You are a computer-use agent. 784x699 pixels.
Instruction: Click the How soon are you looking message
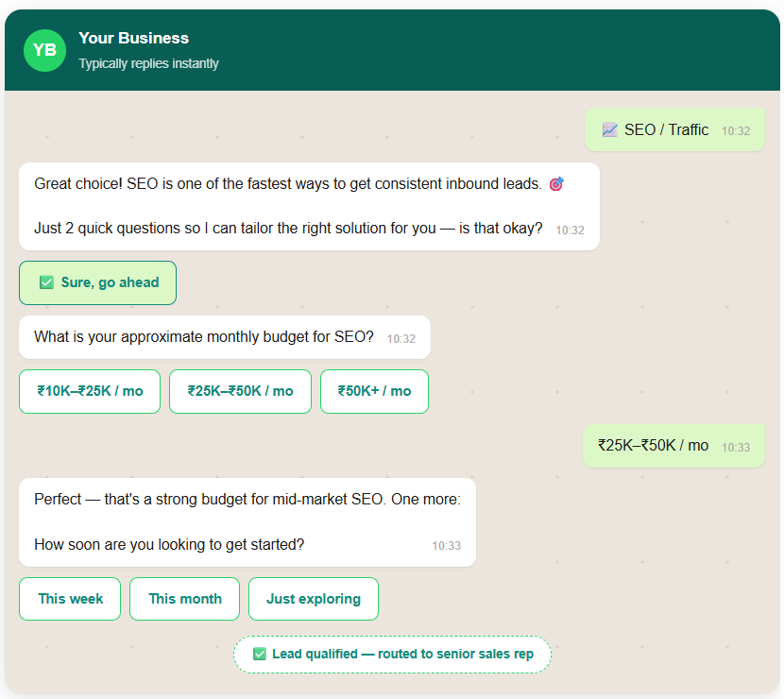point(247,521)
